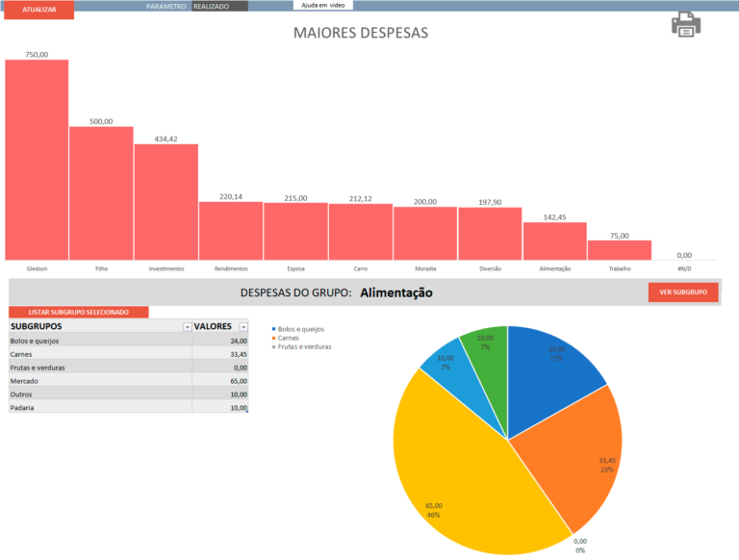Click the 'Frutas e verduras' table cell
The height and width of the screenshot is (560, 739).
100,368
